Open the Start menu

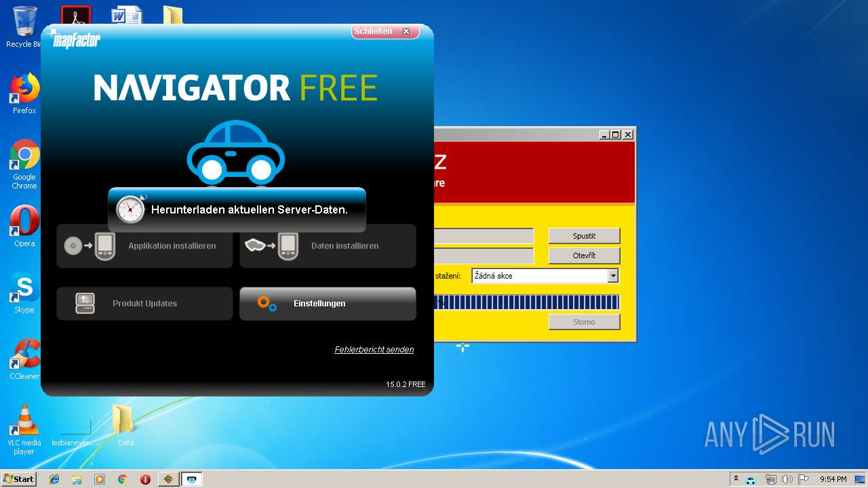19,479
